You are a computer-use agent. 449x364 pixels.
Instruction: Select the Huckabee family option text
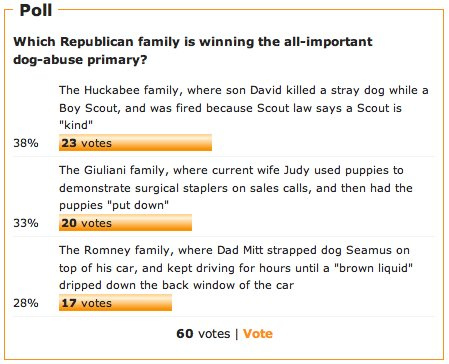[244, 108]
